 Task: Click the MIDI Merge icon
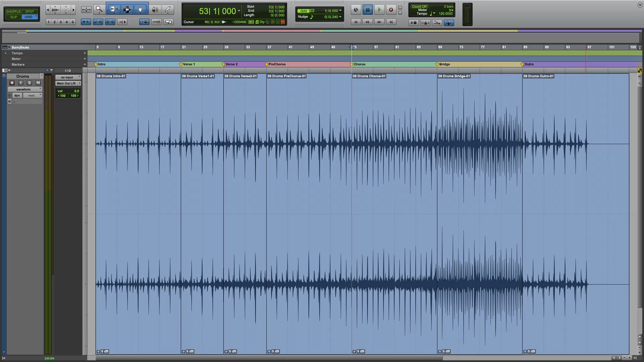pos(437,23)
